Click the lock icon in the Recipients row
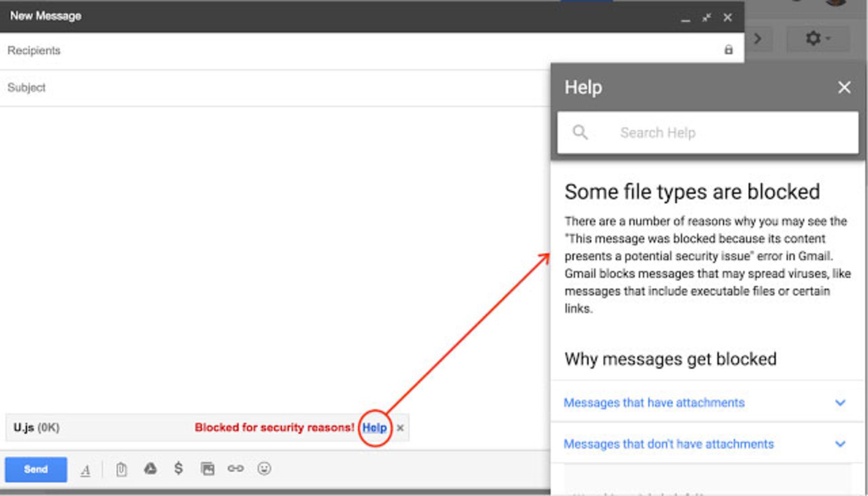The width and height of the screenshot is (868, 496). [728, 50]
